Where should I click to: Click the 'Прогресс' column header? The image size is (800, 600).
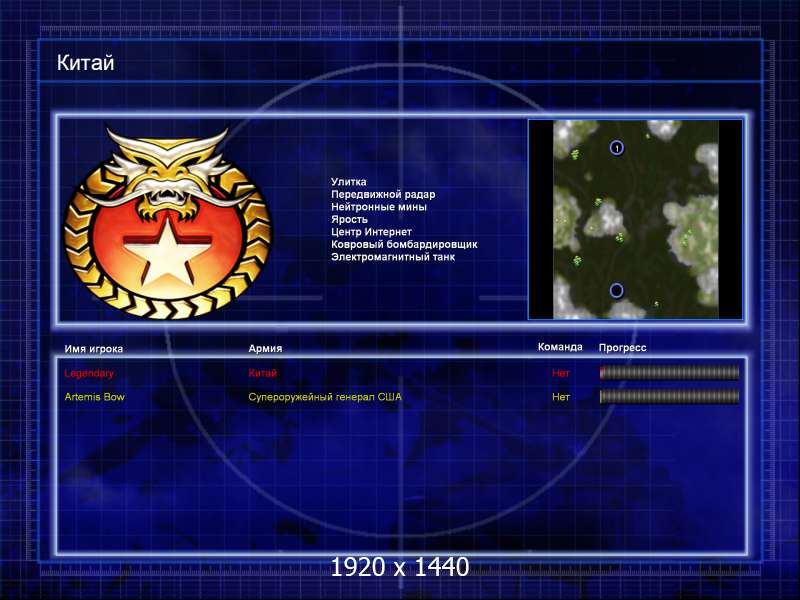622,348
